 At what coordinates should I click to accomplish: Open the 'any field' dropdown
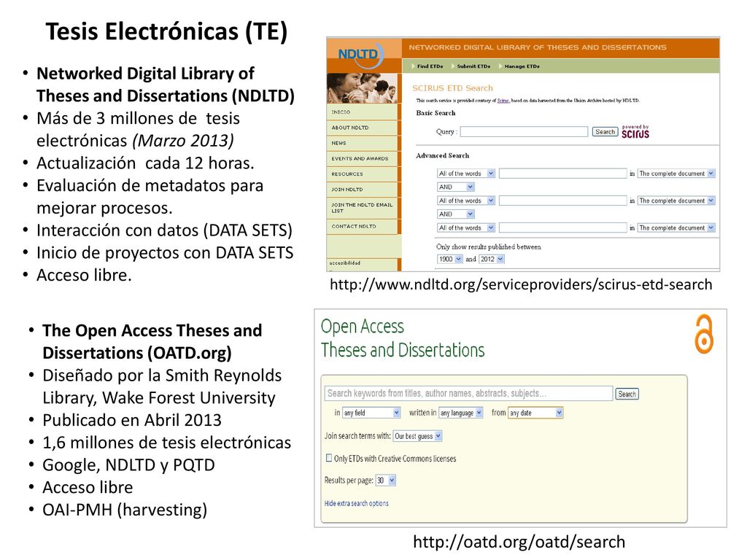coord(371,413)
